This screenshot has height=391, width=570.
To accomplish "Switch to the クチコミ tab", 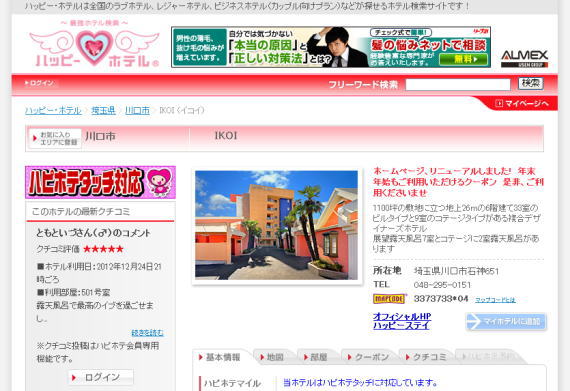I will (x=426, y=357).
